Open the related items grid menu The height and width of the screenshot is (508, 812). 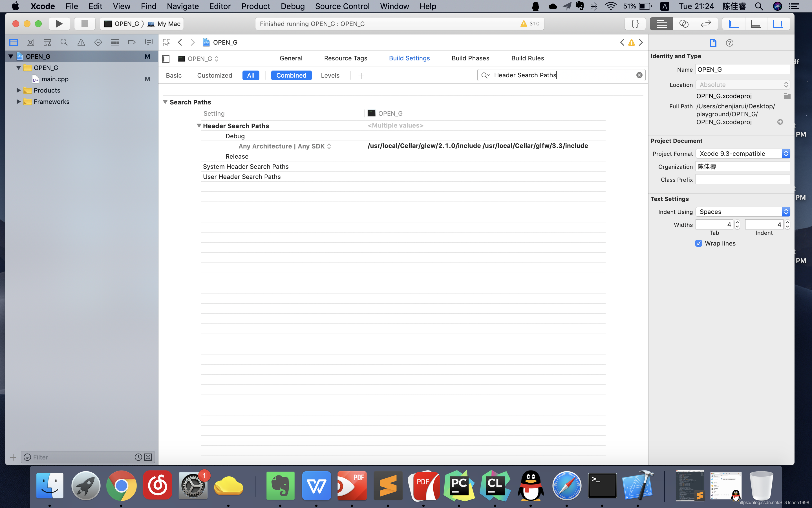(166, 42)
